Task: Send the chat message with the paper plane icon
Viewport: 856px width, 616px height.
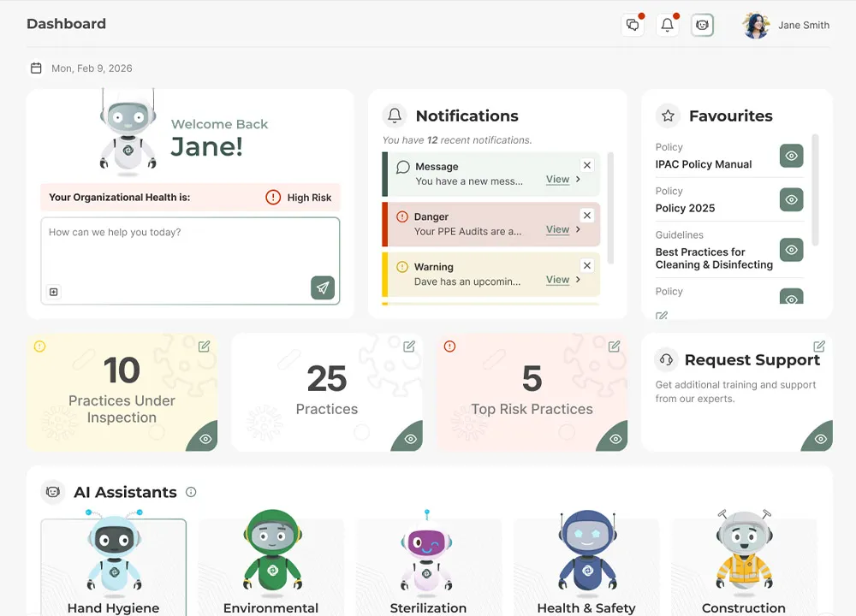Action: coord(323,288)
